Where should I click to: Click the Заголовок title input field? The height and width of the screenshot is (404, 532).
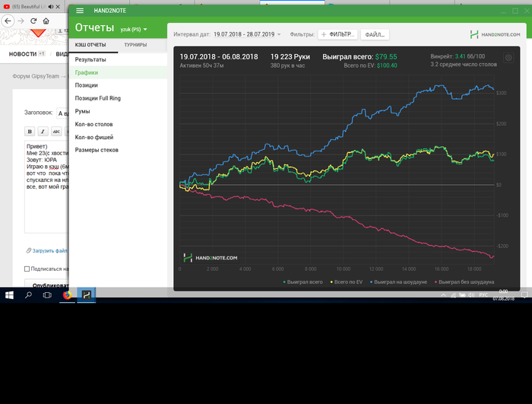62,113
